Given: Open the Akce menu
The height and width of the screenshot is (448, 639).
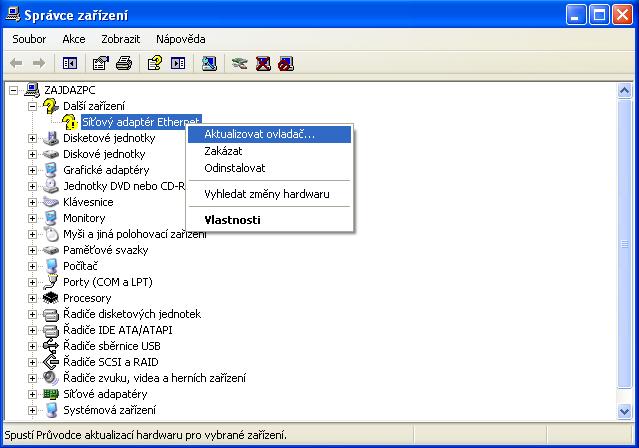Looking at the screenshot, I should 74,39.
